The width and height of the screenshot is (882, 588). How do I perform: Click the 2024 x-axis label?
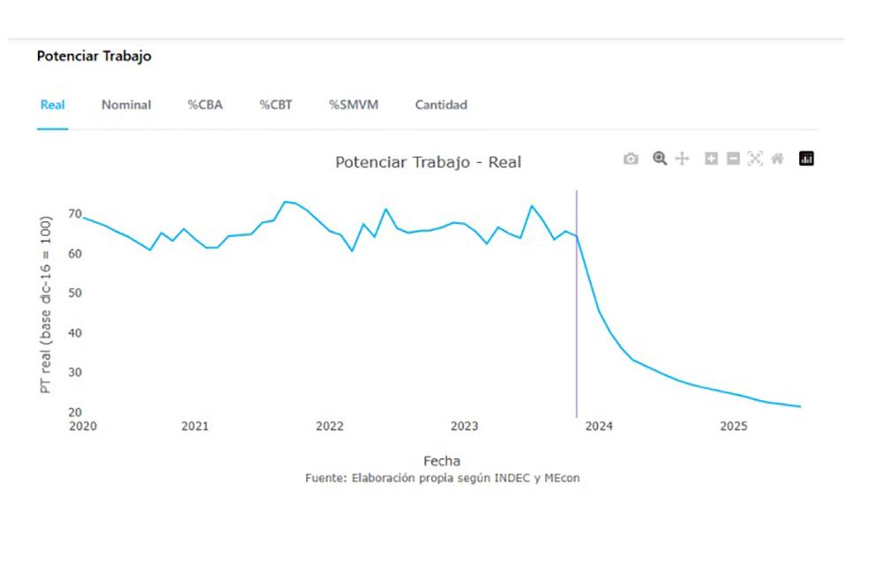point(599,427)
